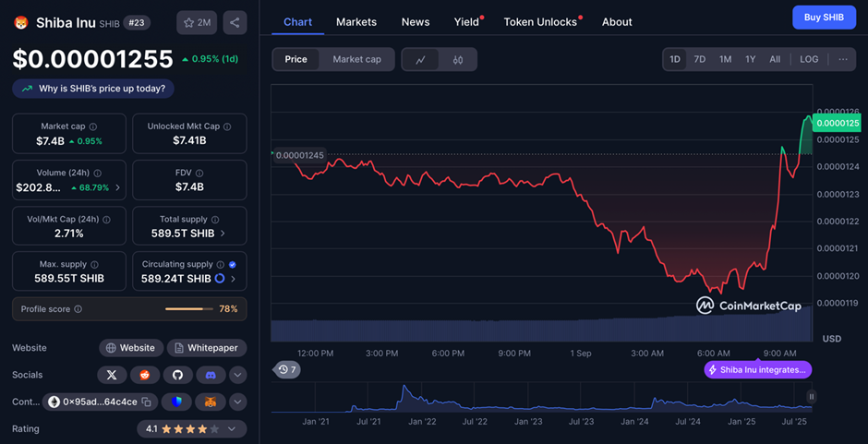Open the Whitepaper link
Image resolution: width=868 pixels, height=444 pixels.
tap(206, 348)
